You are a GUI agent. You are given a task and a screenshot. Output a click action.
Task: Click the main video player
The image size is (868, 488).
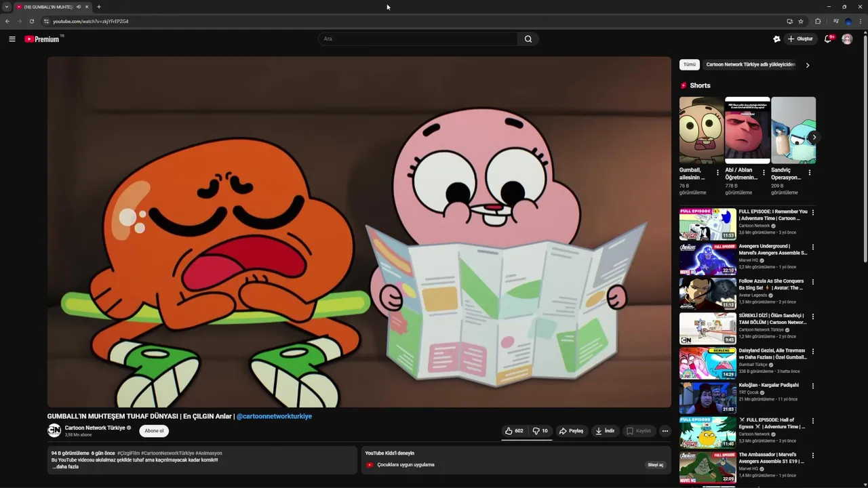(x=359, y=232)
